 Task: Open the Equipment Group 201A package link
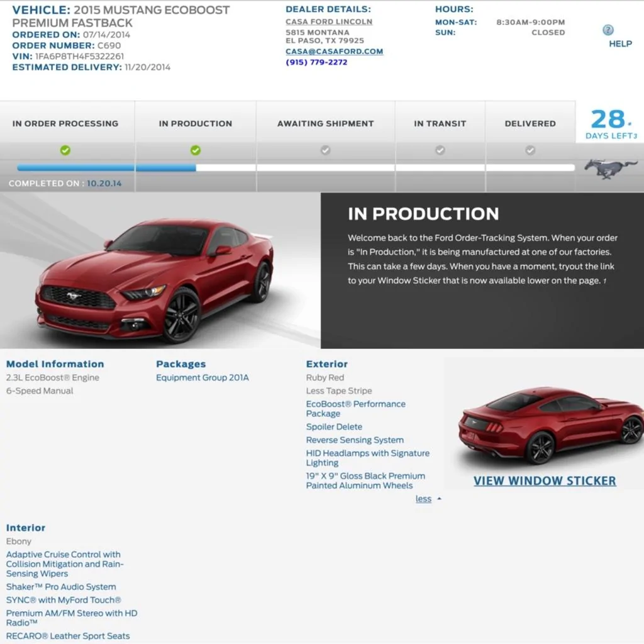[x=203, y=377]
